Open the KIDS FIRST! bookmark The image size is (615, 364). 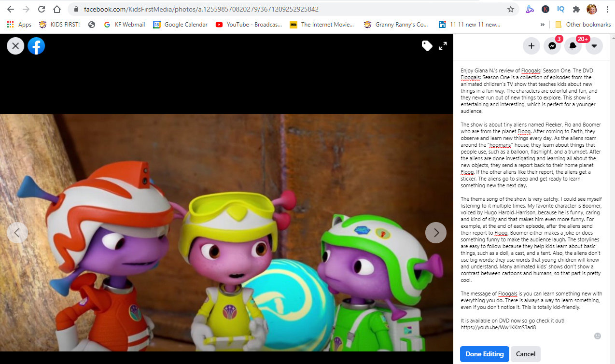pos(59,25)
